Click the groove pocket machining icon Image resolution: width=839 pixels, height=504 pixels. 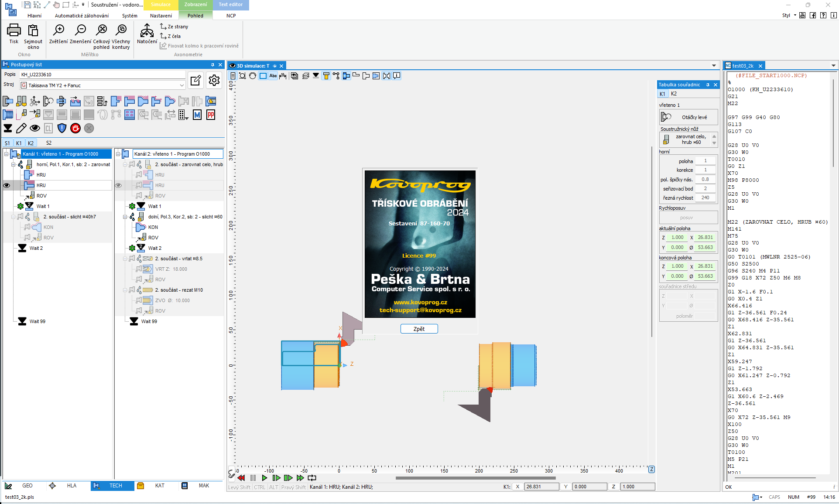click(x=75, y=102)
